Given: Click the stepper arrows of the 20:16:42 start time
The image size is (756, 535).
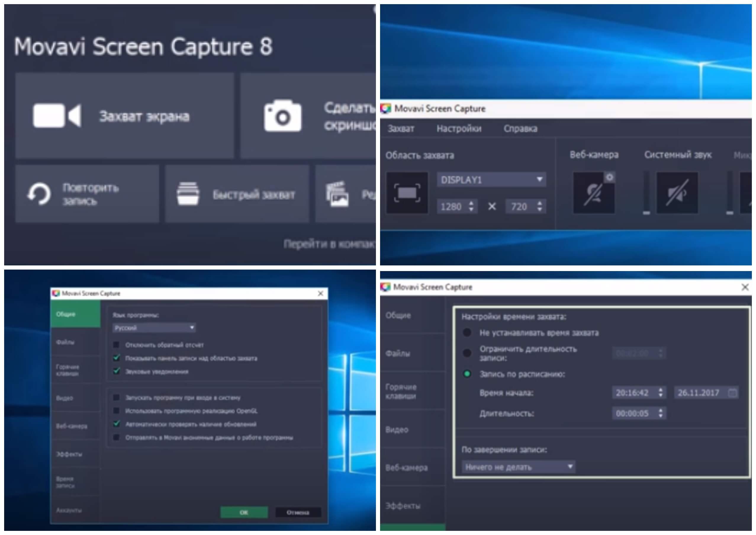Looking at the screenshot, I should coord(660,393).
